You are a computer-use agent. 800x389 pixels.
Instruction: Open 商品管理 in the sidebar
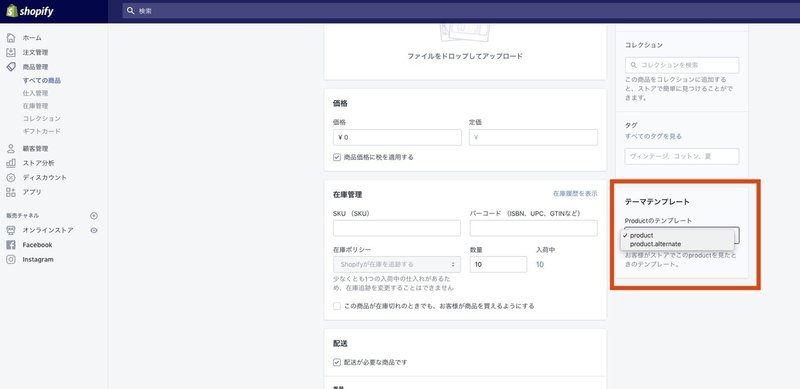coord(35,67)
